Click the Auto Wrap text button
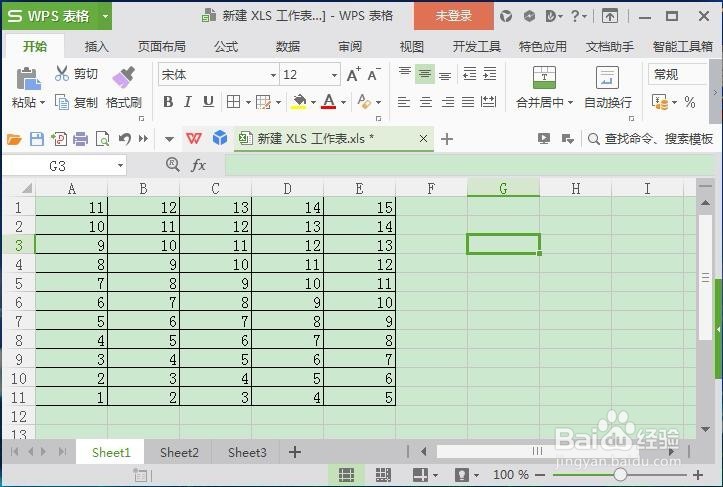This screenshot has height=487, width=723. tap(608, 88)
